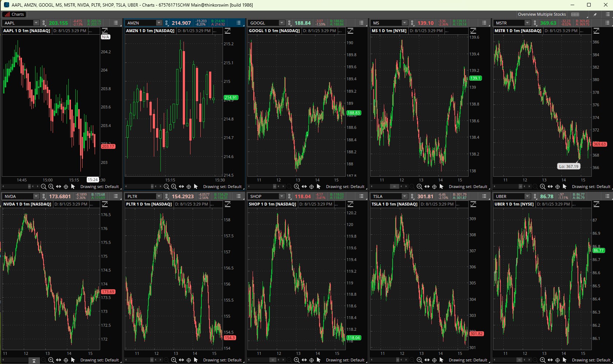Zoom out on the AAPL chart
Image resolution: width=613 pixels, height=364 pixels.
[x=43, y=187]
